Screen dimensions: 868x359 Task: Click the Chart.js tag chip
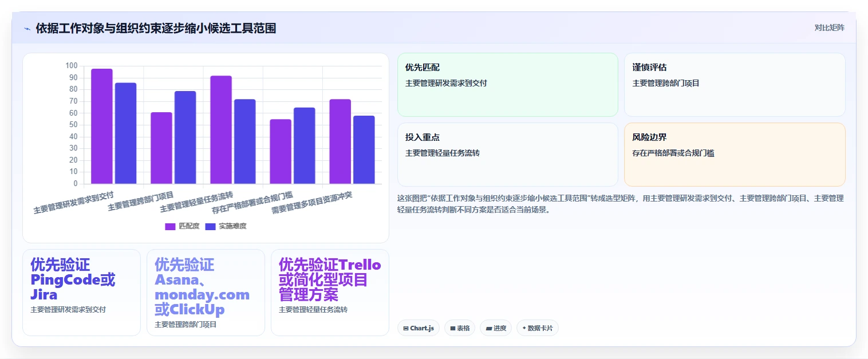(419, 328)
